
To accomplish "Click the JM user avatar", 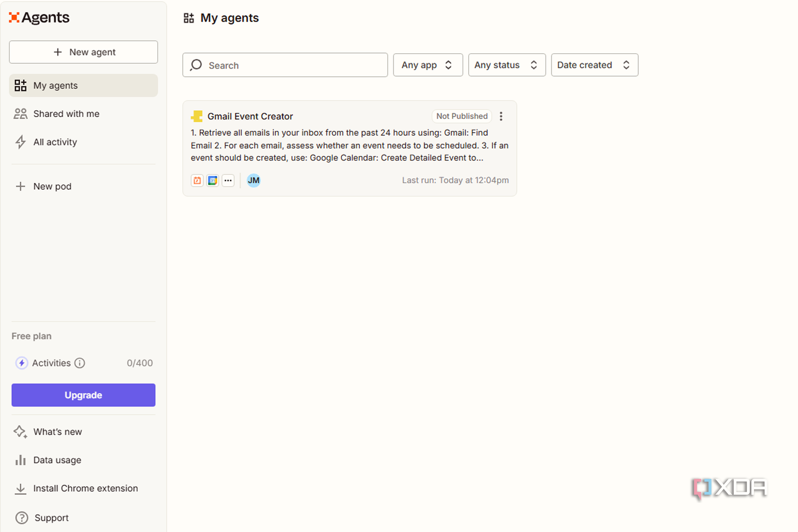I will tap(253, 180).
